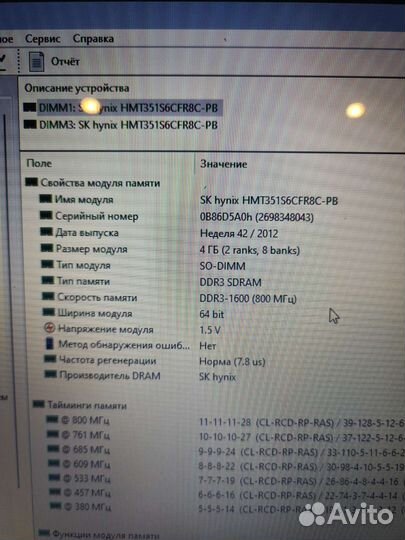Select Свойства модуля памяти group row

[x=100, y=183]
